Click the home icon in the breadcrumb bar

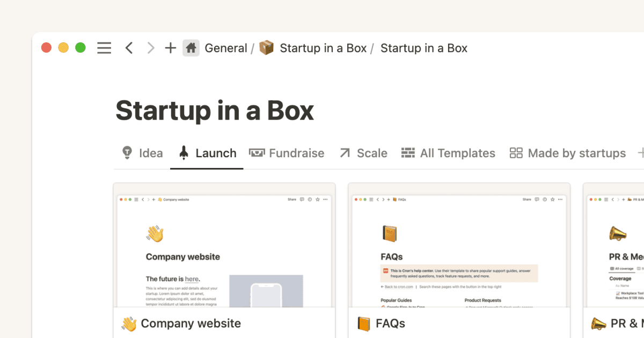(191, 48)
